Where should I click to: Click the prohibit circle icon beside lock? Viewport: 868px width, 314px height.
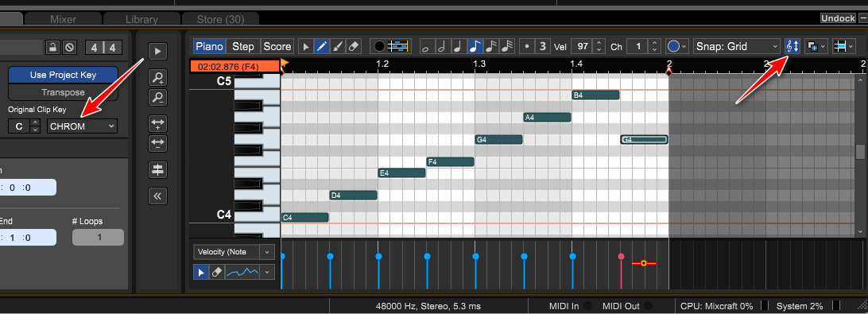[x=69, y=47]
